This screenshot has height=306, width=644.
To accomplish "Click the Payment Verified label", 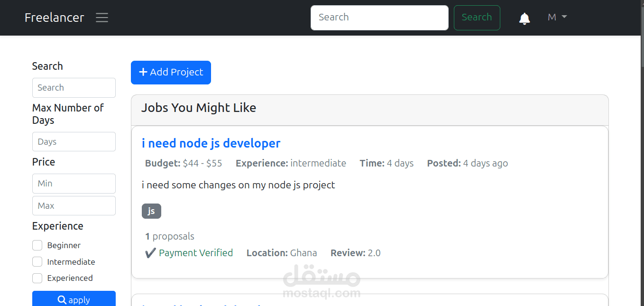I will [189, 253].
